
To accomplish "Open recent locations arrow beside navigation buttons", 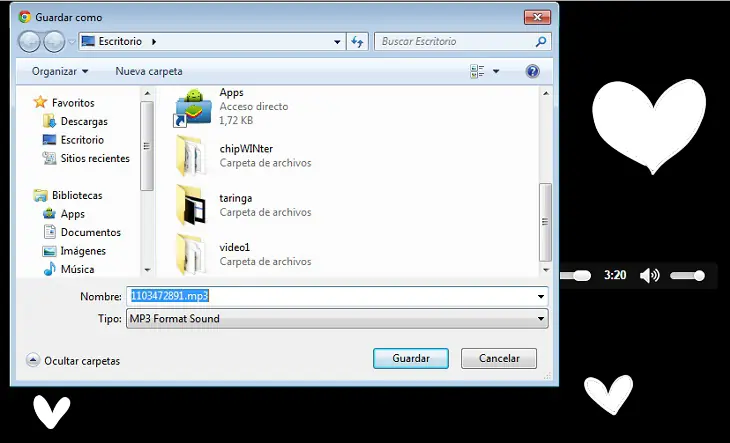I will [x=72, y=42].
